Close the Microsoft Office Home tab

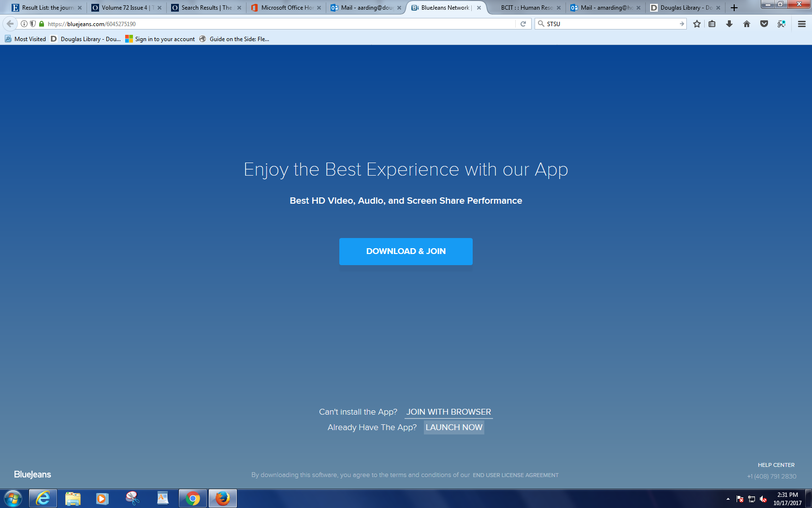(319, 8)
